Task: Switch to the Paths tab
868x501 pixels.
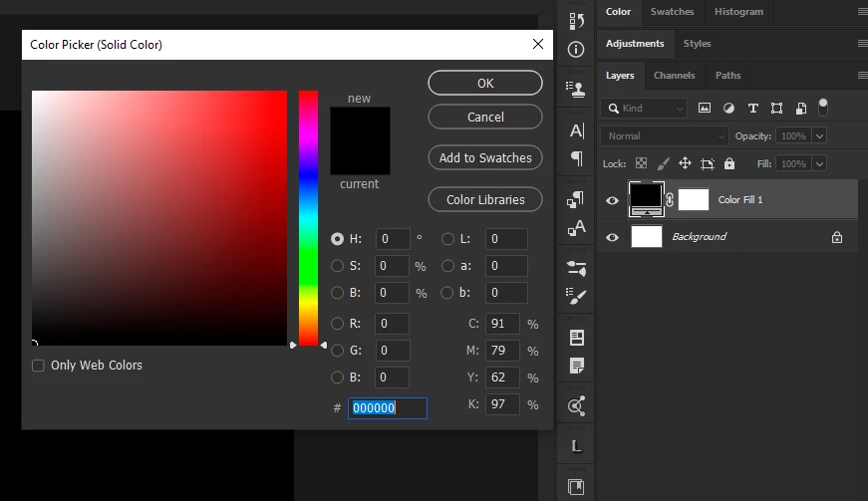Action: (x=727, y=76)
